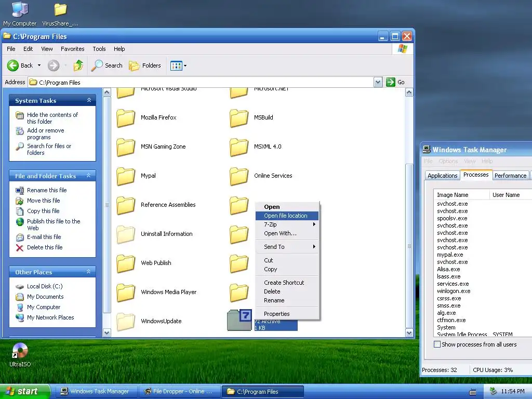
Task: Switch to the Applications tab in Task Manager
Action: coord(443,176)
